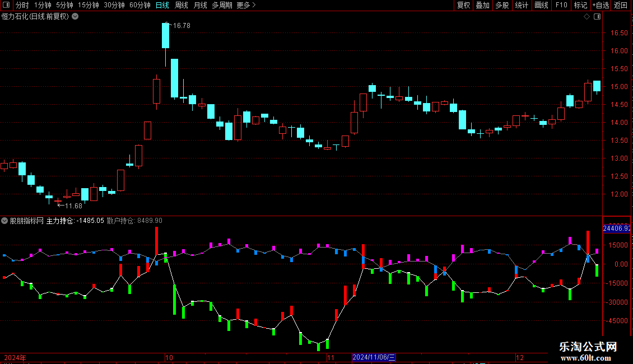633x364 pixels.
Task: Click the 15.00 price axis label
Action: click(x=619, y=87)
